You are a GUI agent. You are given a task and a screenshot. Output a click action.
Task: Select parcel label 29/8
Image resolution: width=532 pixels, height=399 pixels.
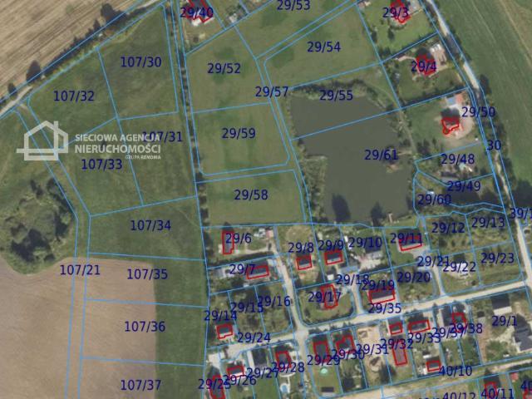301,248
